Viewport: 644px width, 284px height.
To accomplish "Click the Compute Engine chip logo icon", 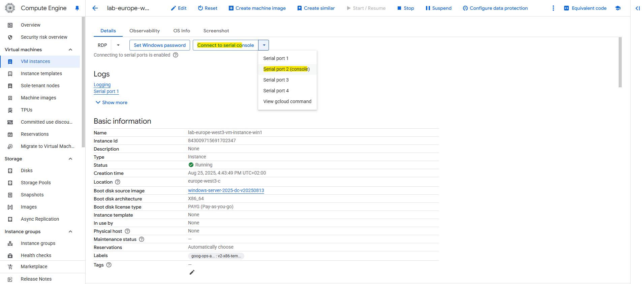I will point(10,8).
